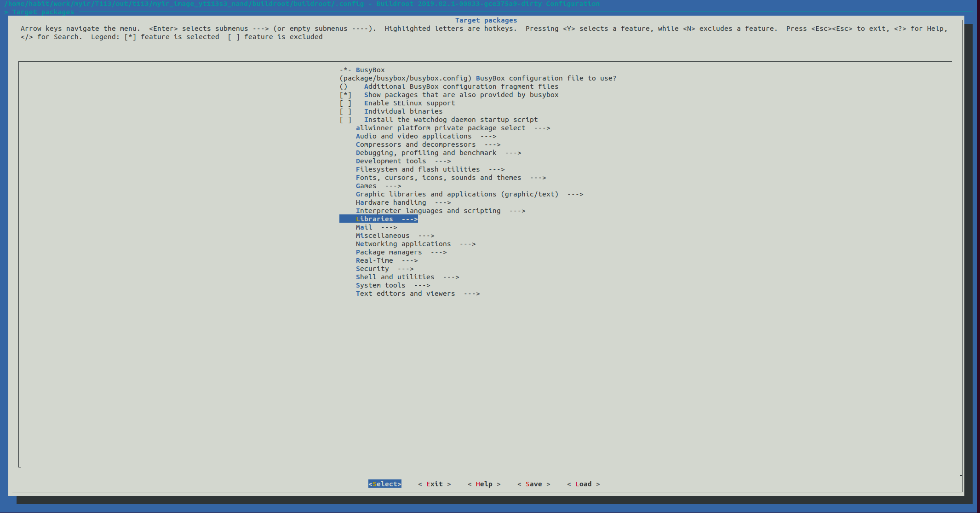Open the Games submenu
The width and height of the screenshot is (980, 513).
(x=378, y=186)
